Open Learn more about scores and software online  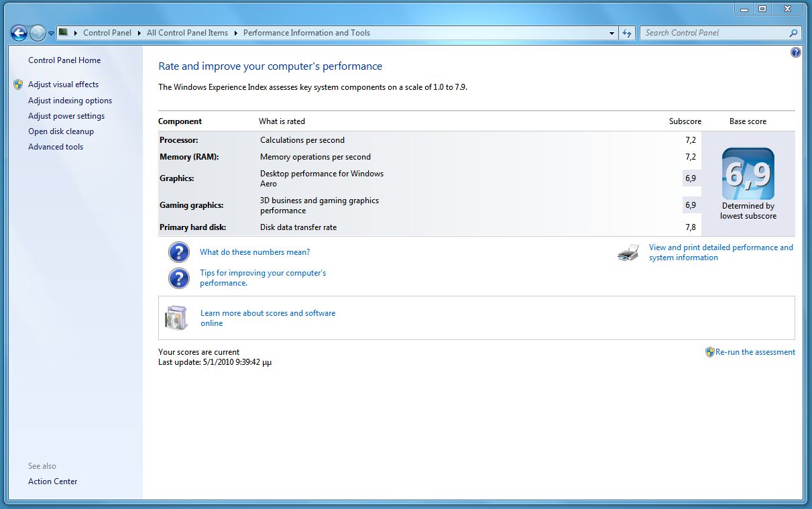coord(268,318)
